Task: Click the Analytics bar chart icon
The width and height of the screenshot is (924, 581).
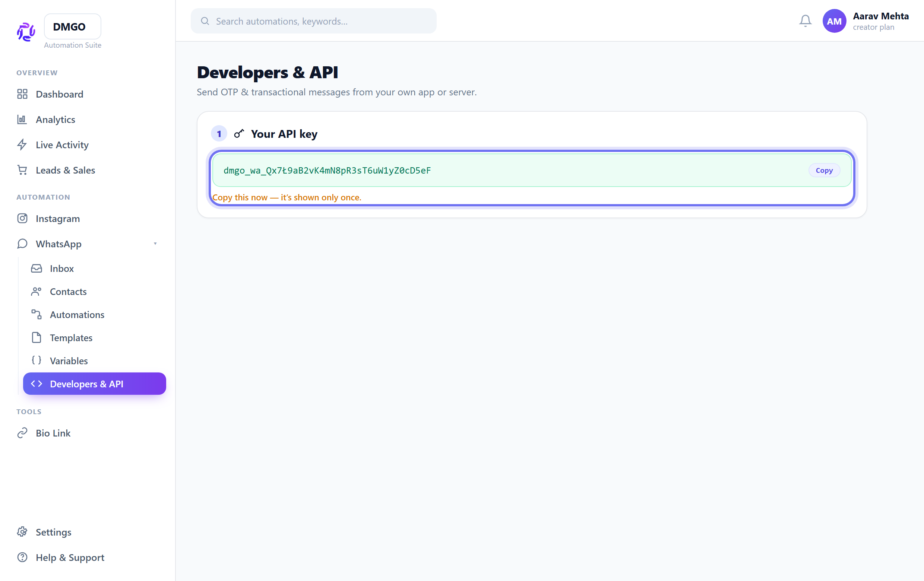Action: tap(22, 119)
